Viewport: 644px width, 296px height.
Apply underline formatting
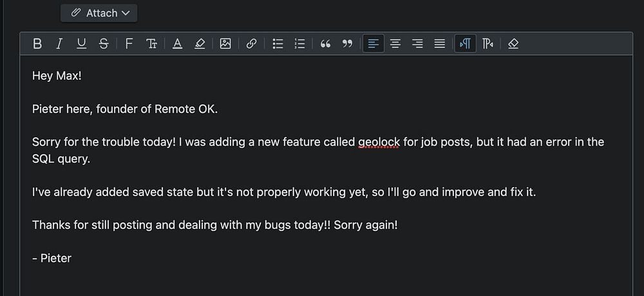tap(82, 44)
